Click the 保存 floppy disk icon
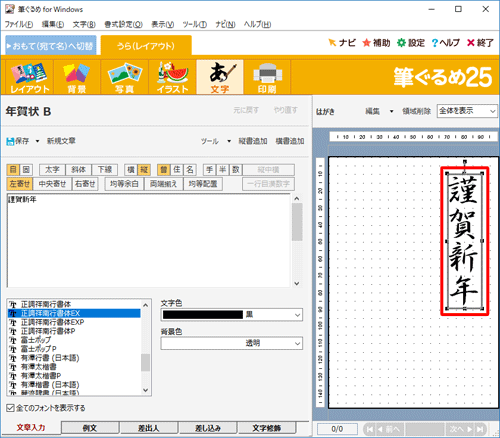Viewport: 500px width, 438px height. (x=10, y=141)
